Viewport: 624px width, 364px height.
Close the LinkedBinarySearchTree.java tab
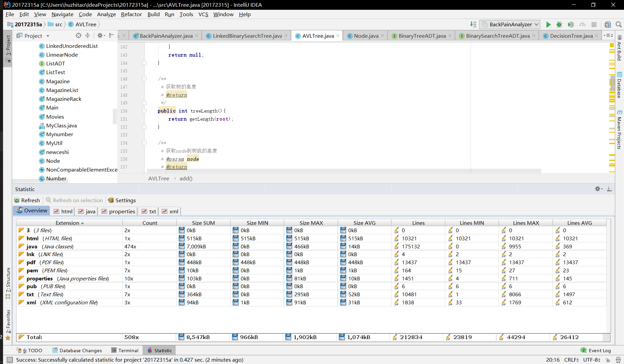[x=286, y=36]
